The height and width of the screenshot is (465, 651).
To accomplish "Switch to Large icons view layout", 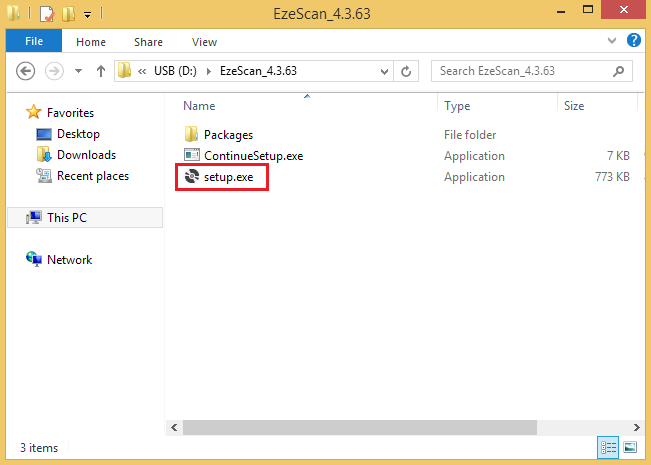I will coord(629,446).
